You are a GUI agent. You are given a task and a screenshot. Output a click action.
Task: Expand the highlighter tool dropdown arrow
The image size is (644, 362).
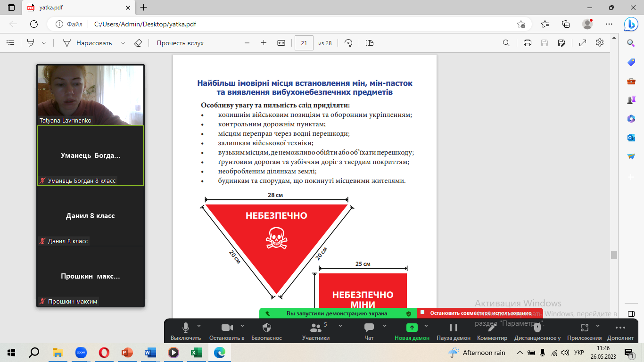[44, 43]
